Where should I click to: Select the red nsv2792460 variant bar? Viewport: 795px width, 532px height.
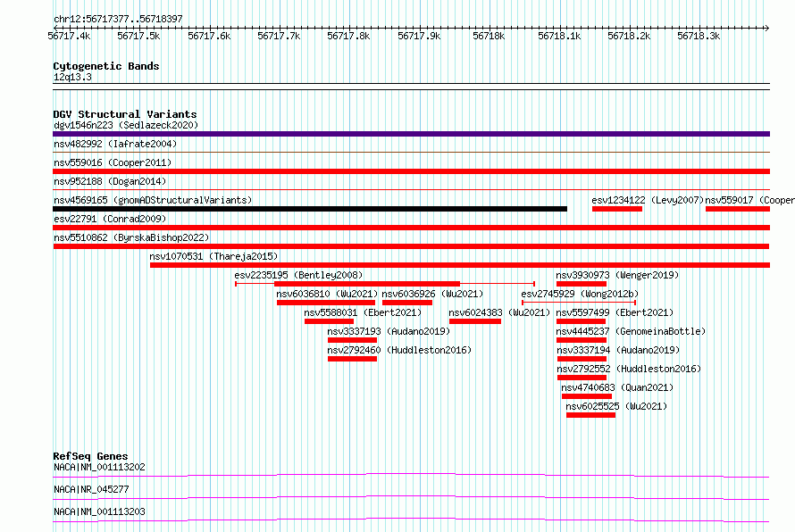coord(352,359)
